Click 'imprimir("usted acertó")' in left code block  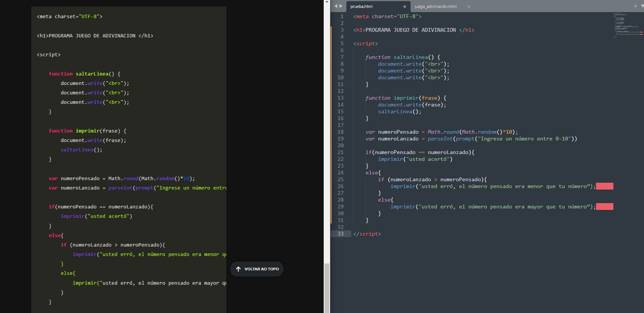coord(96,216)
